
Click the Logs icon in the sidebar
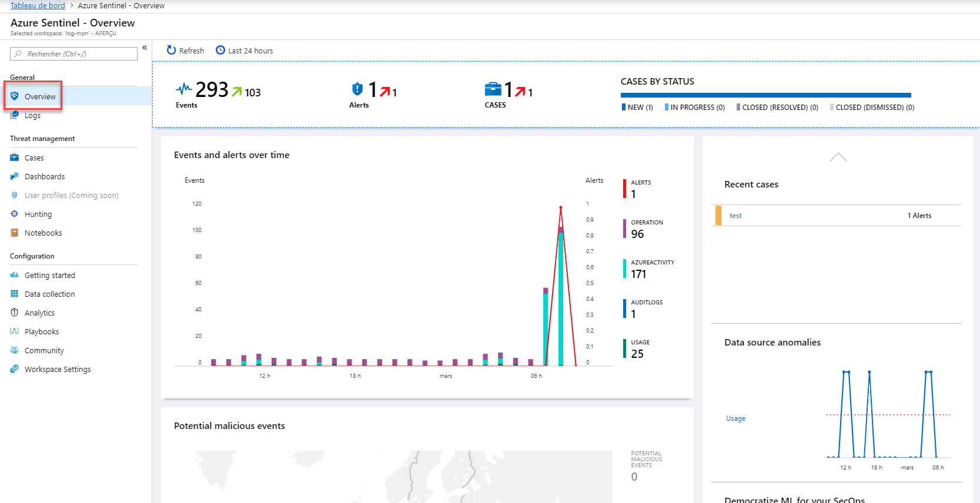[x=15, y=115]
